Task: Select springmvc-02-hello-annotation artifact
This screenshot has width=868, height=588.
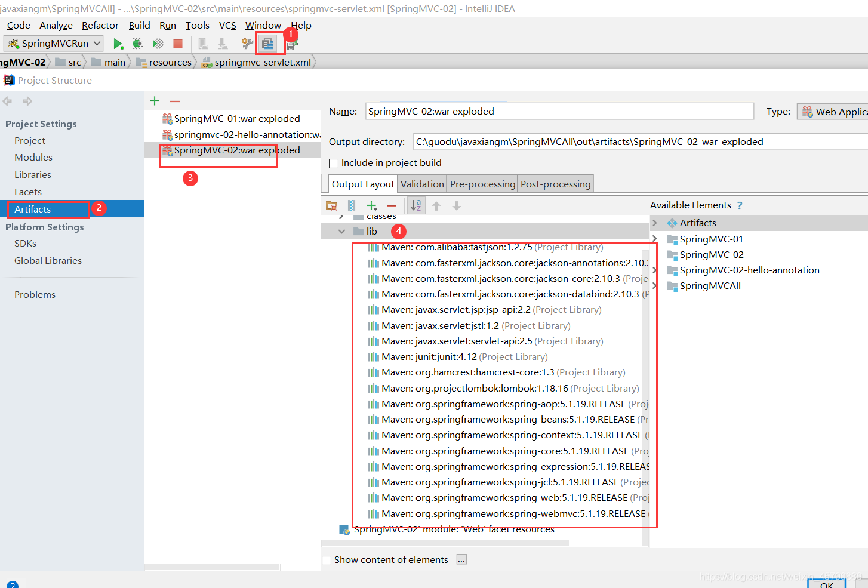Action: tap(242, 134)
